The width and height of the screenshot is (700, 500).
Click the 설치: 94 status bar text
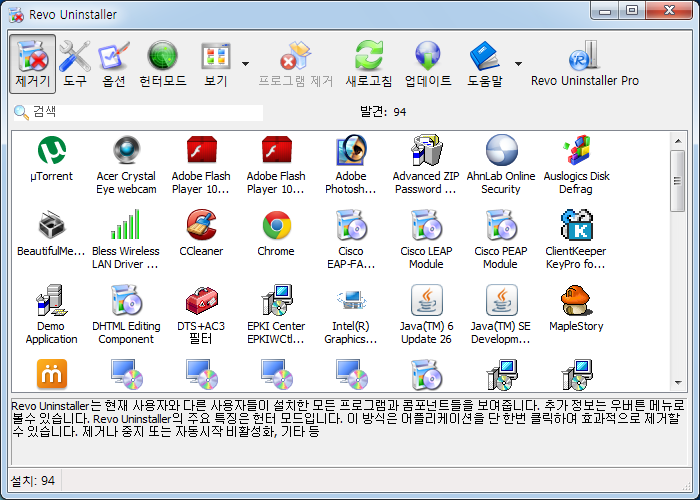click(33, 481)
